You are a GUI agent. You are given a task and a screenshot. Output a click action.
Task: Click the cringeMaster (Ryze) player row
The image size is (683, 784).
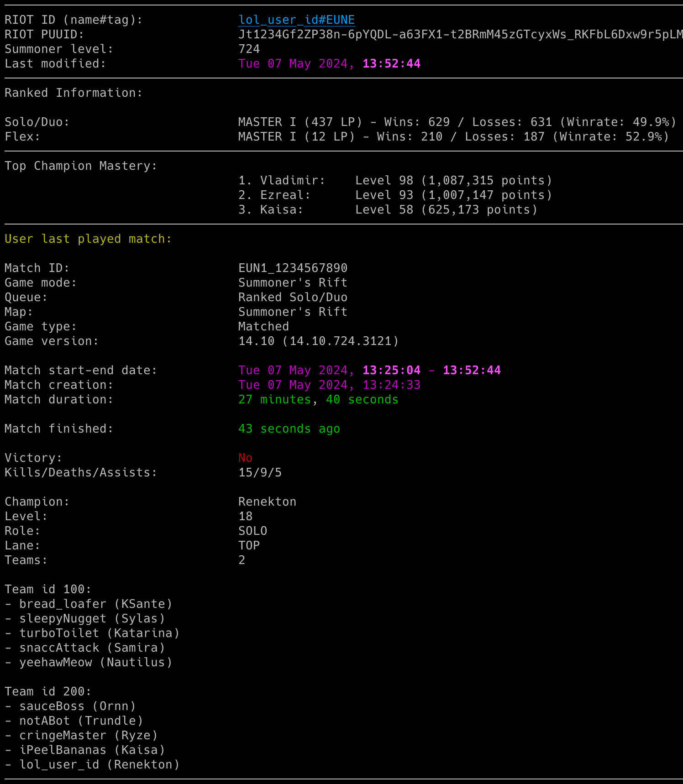[x=81, y=736]
